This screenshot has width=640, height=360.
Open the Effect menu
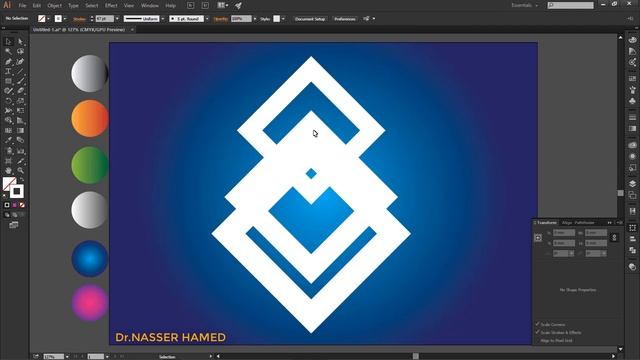pos(111,6)
